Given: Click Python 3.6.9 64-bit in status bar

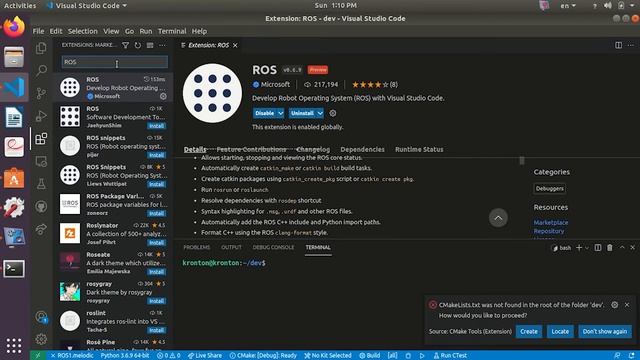Looking at the screenshot, I should pos(125,356).
